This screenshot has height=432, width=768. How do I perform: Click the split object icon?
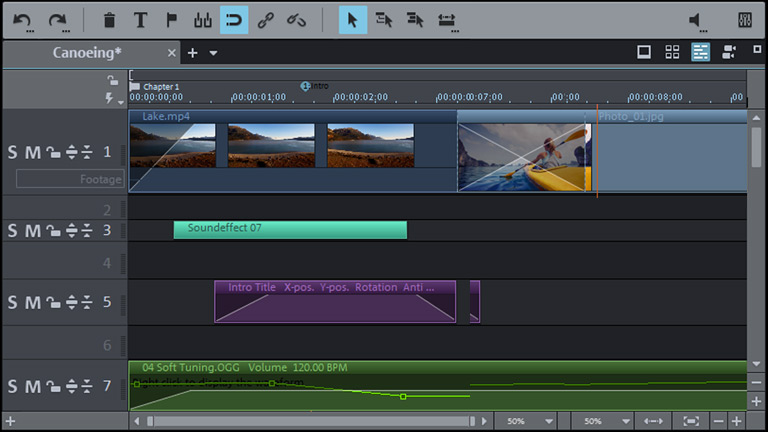click(203, 20)
